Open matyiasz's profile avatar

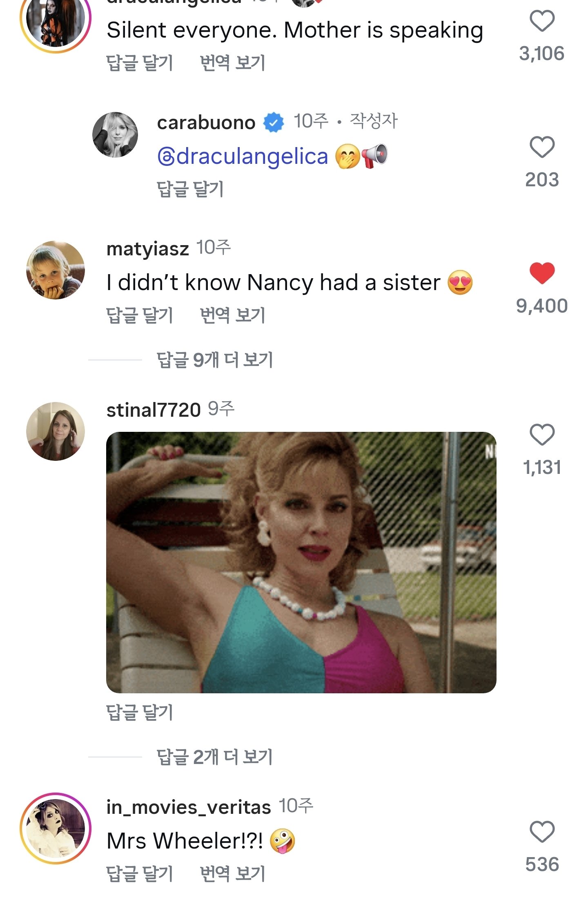coord(56,270)
